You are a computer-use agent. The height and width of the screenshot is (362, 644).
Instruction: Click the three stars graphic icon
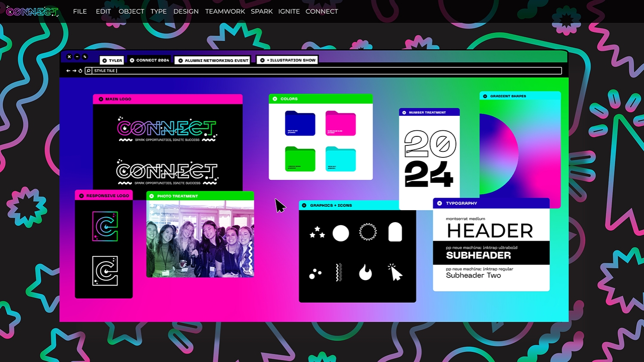click(x=317, y=232)
